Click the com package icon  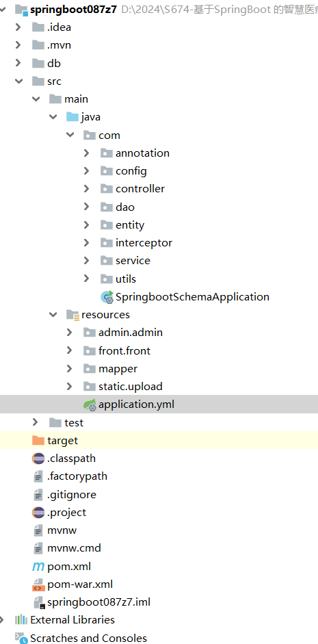click(90, 135)
